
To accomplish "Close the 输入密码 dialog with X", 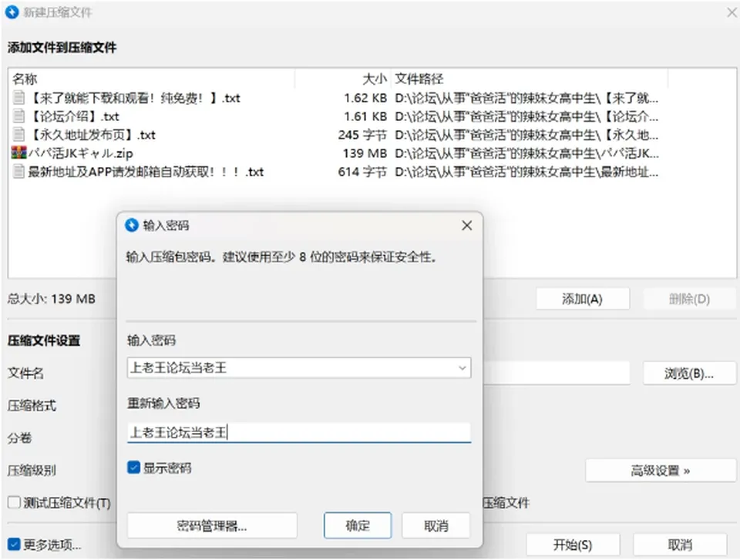I will (467, 226).
